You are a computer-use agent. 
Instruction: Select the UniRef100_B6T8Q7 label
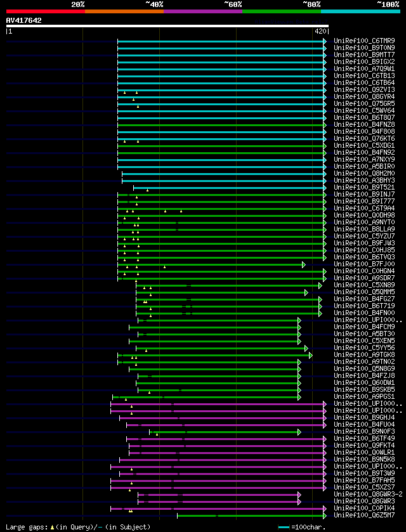364,118
